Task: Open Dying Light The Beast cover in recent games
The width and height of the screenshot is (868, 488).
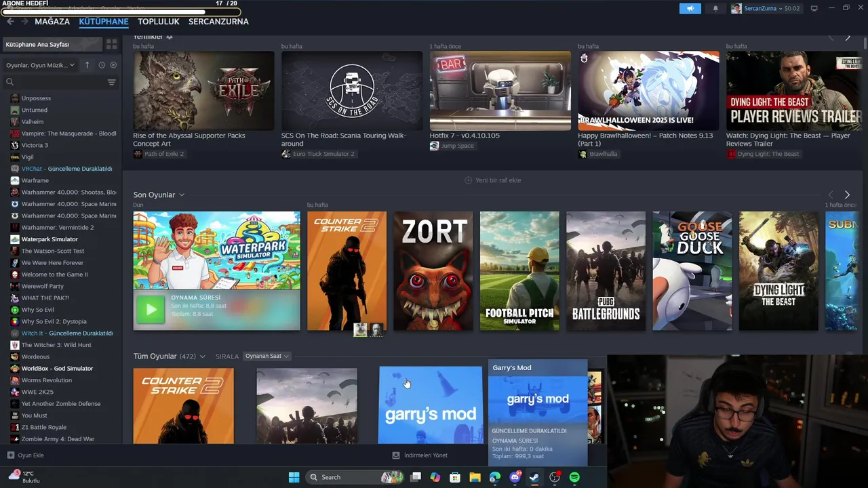Action: [778, 271]
